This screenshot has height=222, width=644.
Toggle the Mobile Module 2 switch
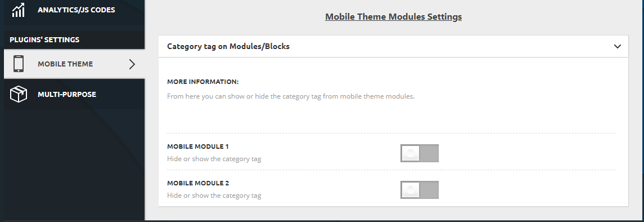420,189
